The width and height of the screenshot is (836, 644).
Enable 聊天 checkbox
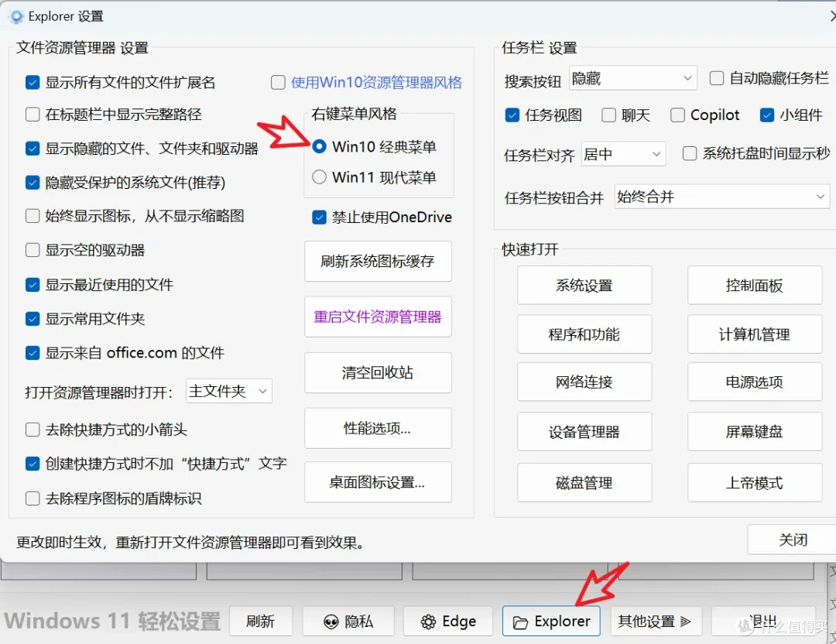point(608,115)
